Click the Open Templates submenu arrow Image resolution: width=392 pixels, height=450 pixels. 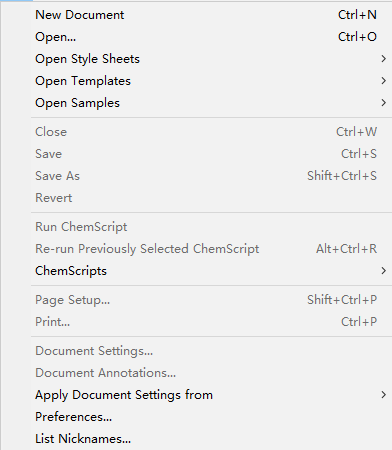(383, 81)
